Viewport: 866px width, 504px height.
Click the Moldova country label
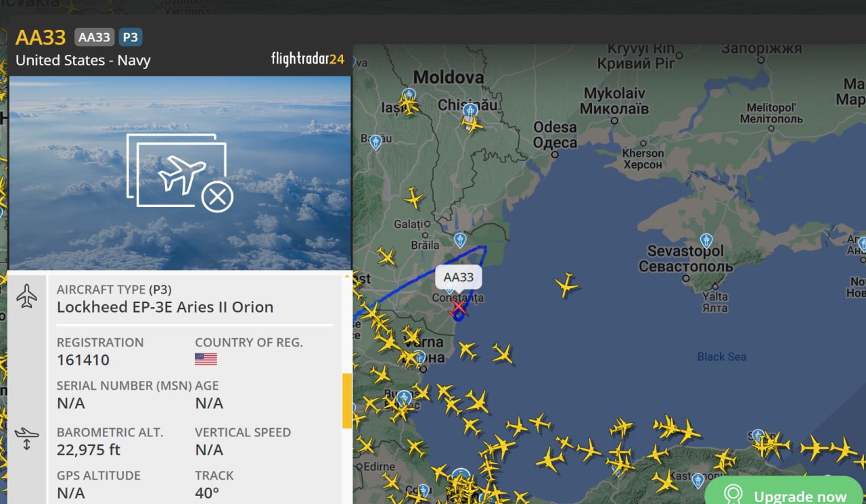tap(449, 77)
